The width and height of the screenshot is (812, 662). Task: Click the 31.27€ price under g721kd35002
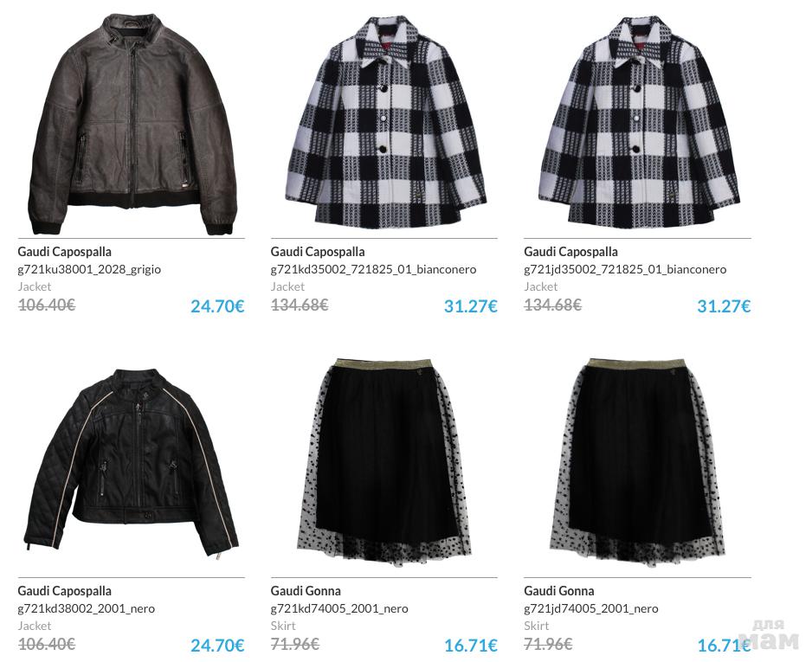(470, 305)
